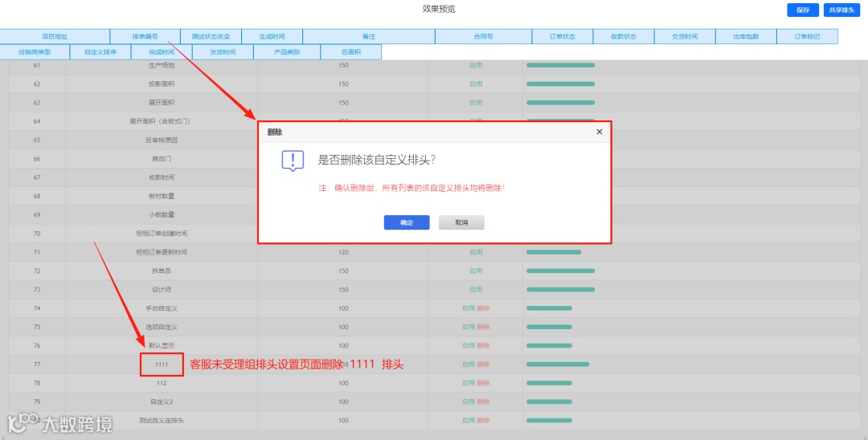Screen dimensions: 868x440
Task: Adjust width bar in row 77
Action: coord(558,365)
